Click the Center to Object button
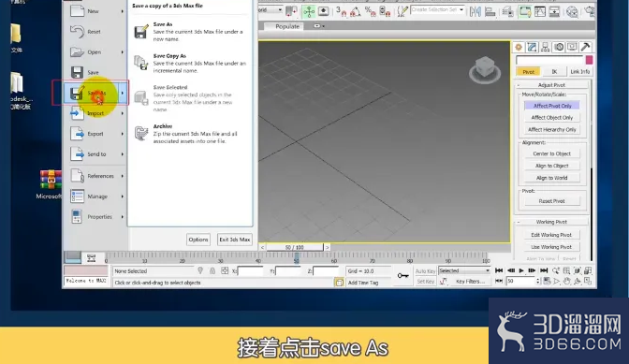The height and width of the screenshot is (364, 629). (552, 154)
